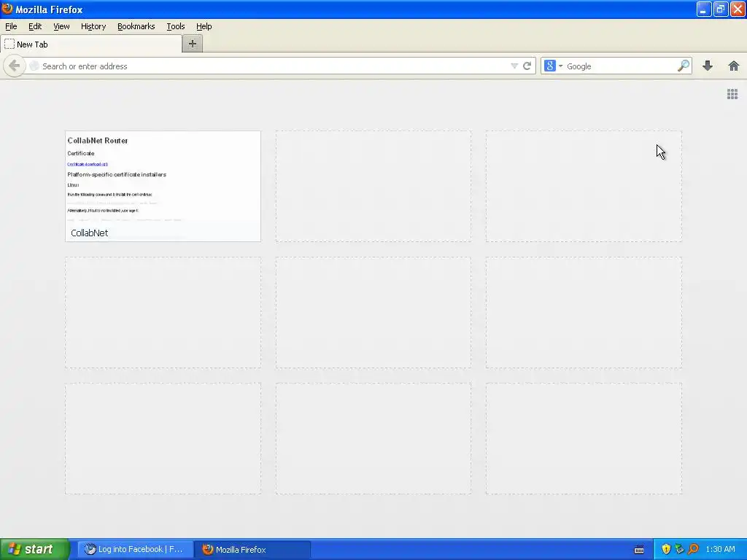
Task: Restore down the Firefox window
Action: [x=721, y=9]
